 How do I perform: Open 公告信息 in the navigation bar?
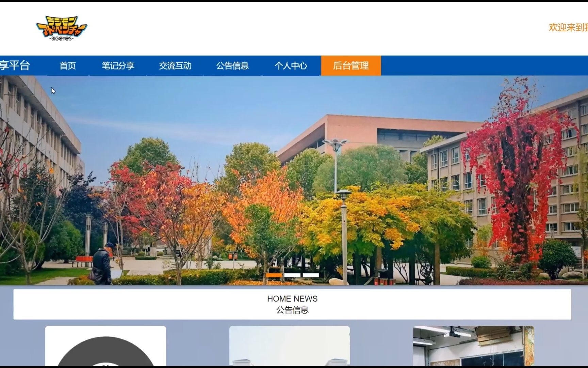(x=232, y=65)
